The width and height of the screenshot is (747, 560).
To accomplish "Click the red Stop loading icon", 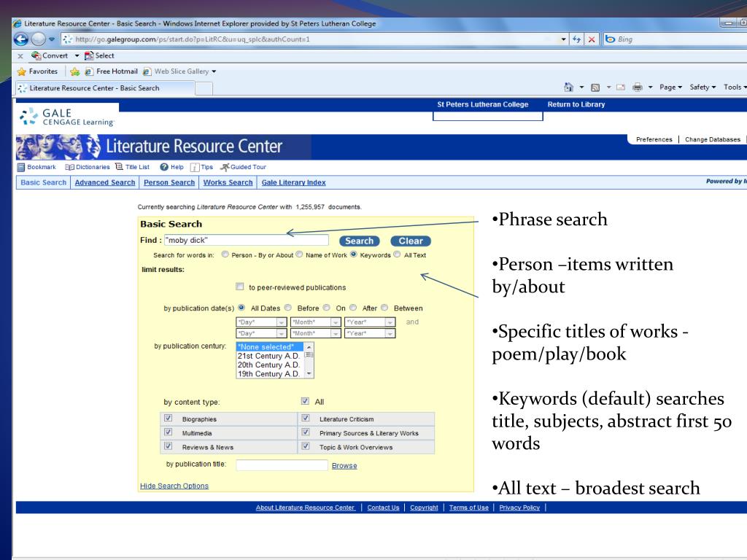I will (x=591, y=39).
